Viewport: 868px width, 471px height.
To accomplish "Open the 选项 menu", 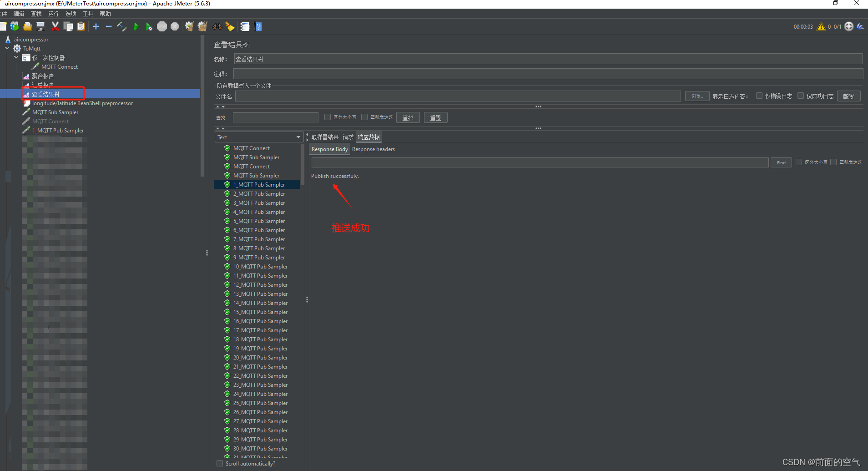I will [71, 14].
